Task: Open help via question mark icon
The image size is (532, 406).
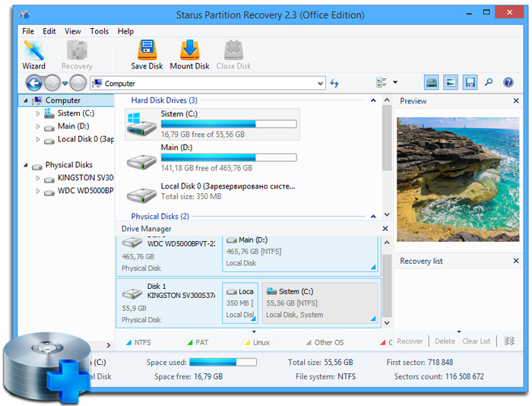Action: pyautogui.click(x=507, y=82)
